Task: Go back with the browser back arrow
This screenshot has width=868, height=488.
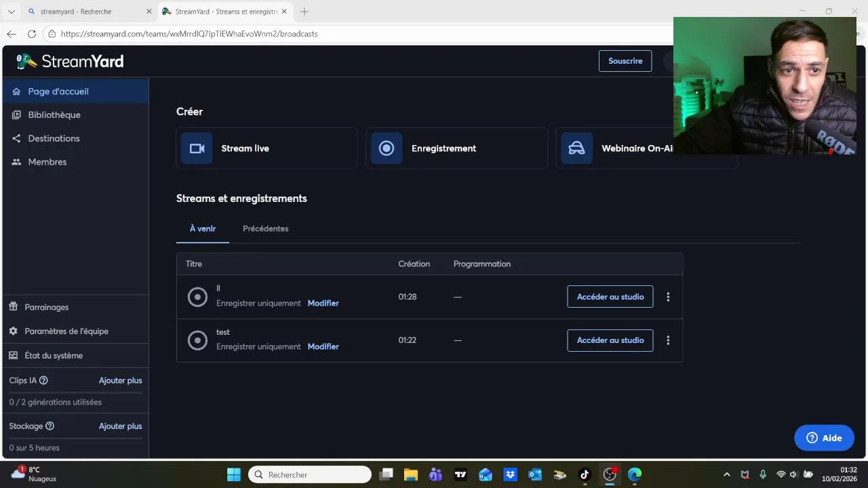Action: pyautogui.click(x=12, y=34)
